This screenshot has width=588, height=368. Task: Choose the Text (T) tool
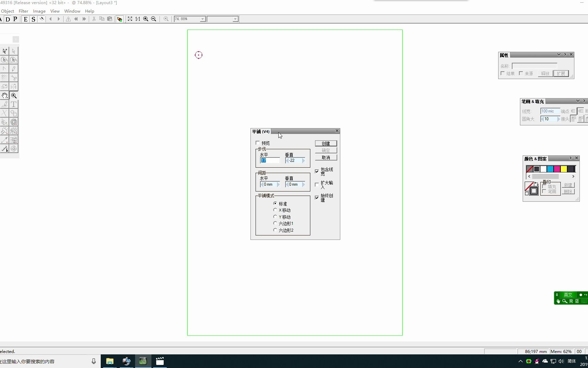pyautogui.click(x=14, y=104)
